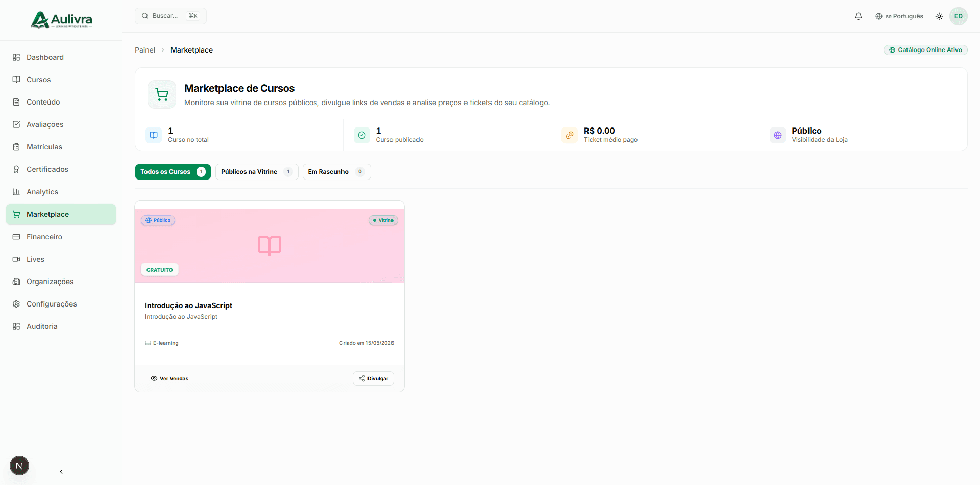Click Divulgar share button
This screenshot has width=980, height=485.
[x=373, y=378]
